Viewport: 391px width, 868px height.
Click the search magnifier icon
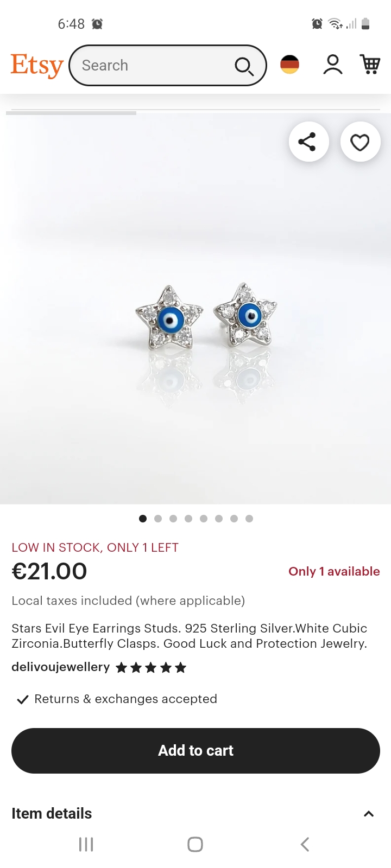point(244,66)
